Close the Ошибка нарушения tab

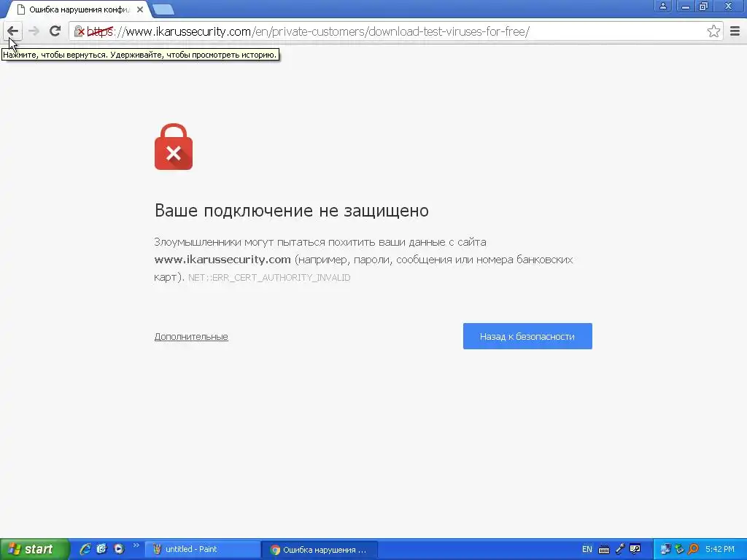point(140,9)
